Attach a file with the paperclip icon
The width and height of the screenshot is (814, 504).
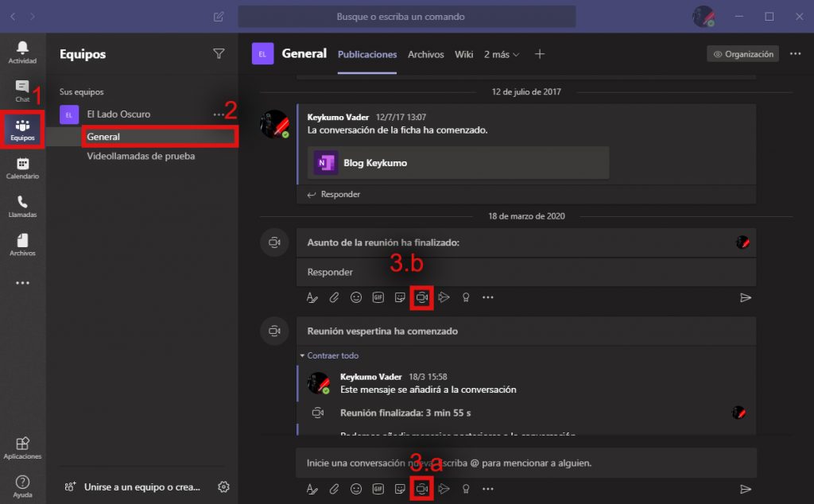click(x=334, y=489)
